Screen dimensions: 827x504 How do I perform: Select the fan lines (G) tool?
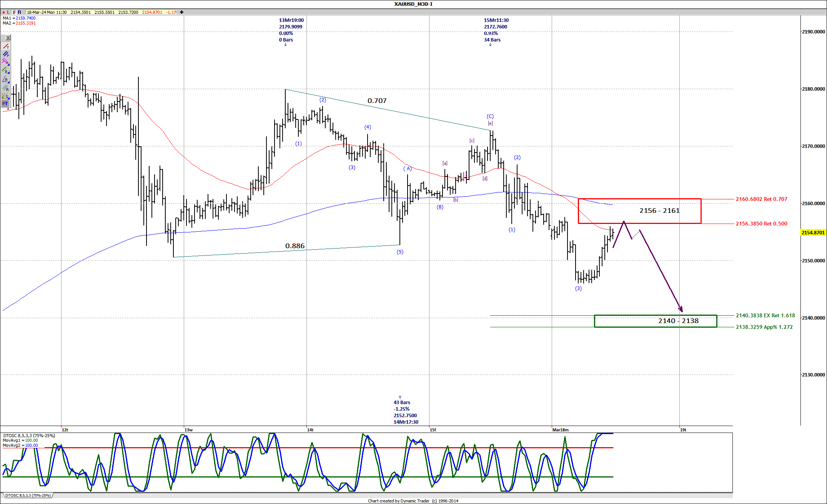coord(6,96)
